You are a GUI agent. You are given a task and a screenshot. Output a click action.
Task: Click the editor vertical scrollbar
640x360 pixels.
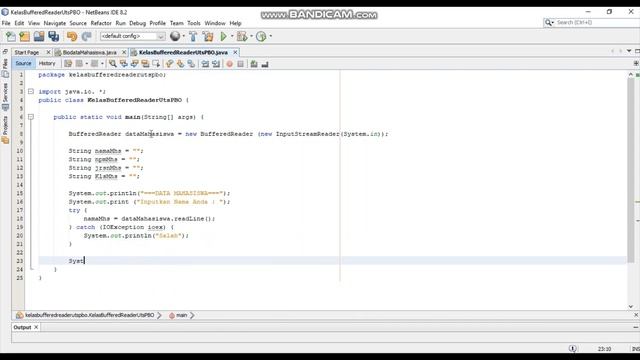(x=631, y=171)
